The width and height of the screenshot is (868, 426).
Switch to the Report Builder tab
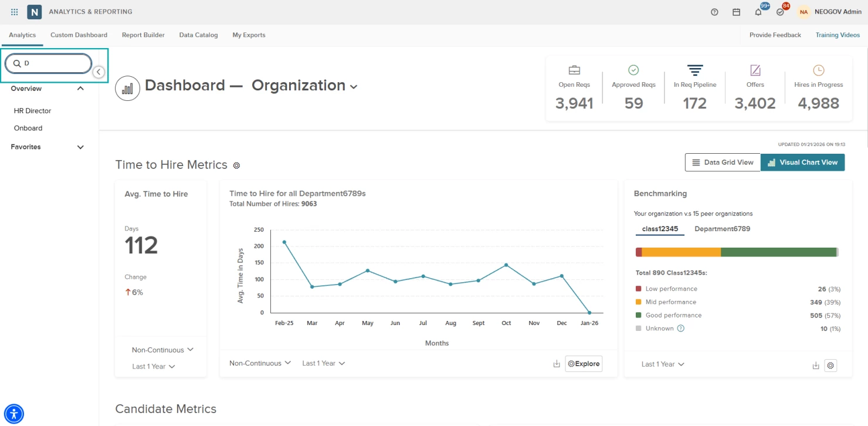pos(143,35)
